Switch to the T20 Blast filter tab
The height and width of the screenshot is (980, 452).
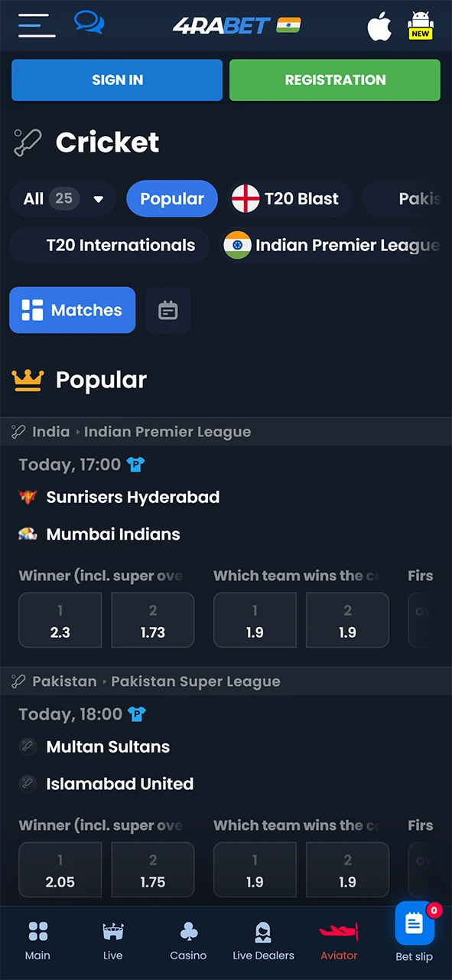pyautogui.click(x=288, y=198)
